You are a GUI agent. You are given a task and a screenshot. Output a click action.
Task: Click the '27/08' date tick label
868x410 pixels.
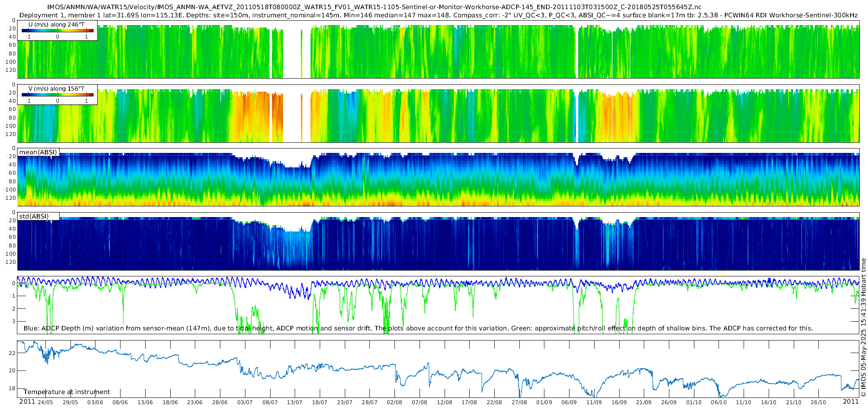tap(519, 402)
